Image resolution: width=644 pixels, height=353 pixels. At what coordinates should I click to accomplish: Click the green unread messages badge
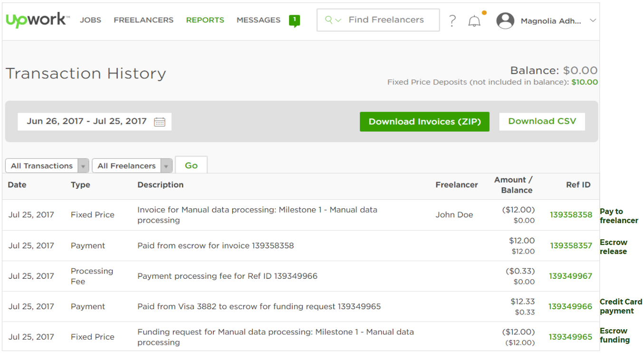click(x=295, y=20)
